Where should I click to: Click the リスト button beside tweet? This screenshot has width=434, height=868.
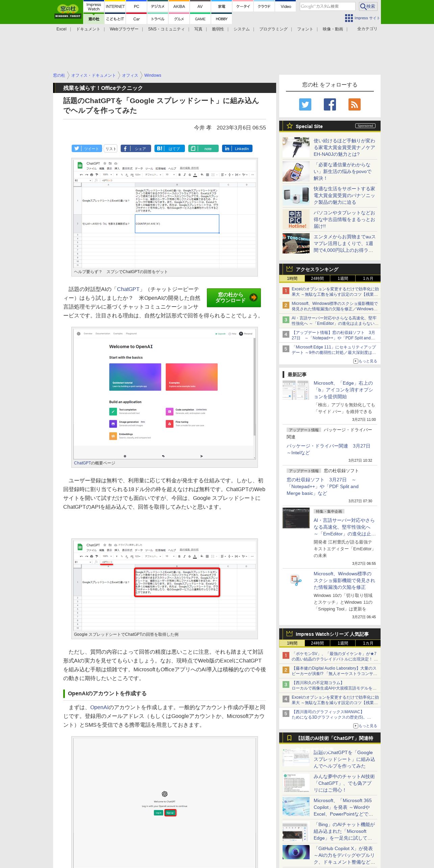tap(111, 149)
